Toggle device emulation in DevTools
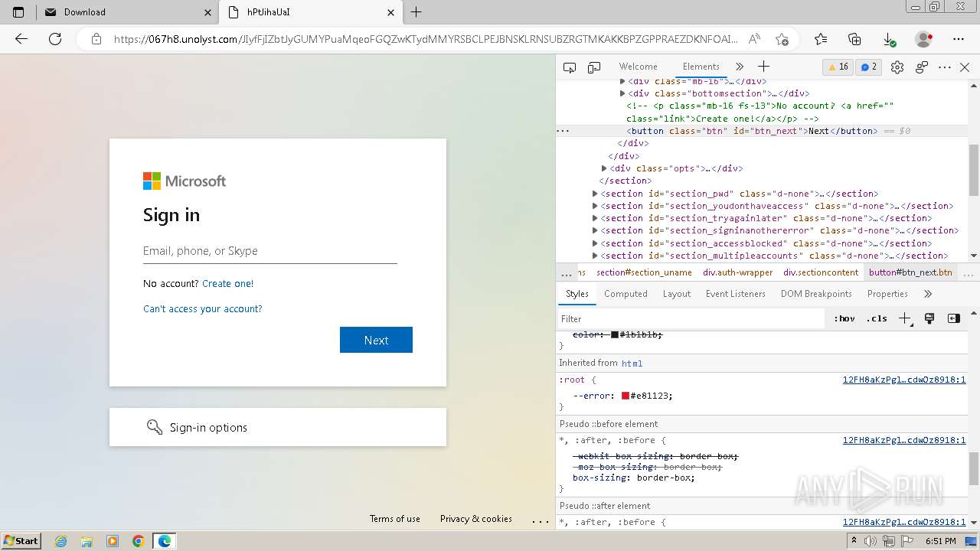 click(594, 67)
